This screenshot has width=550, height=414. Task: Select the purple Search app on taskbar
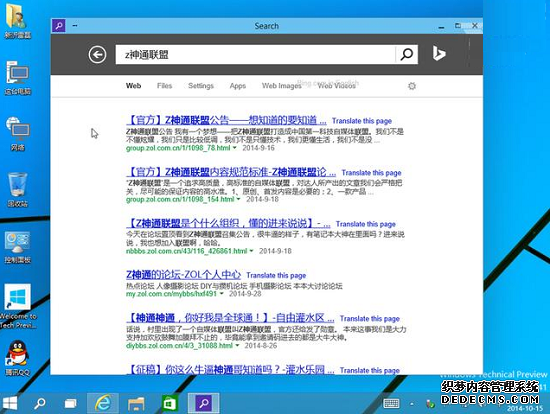tap(204, 403)
